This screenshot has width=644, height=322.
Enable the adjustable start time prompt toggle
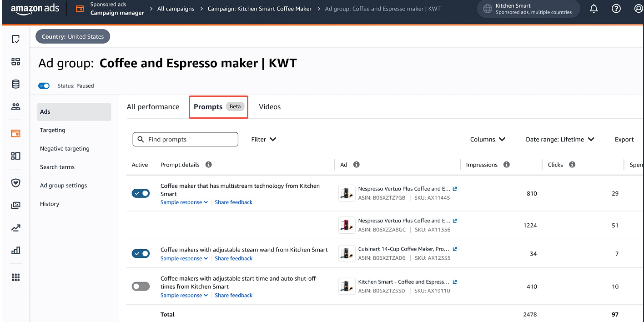(141, 287)
